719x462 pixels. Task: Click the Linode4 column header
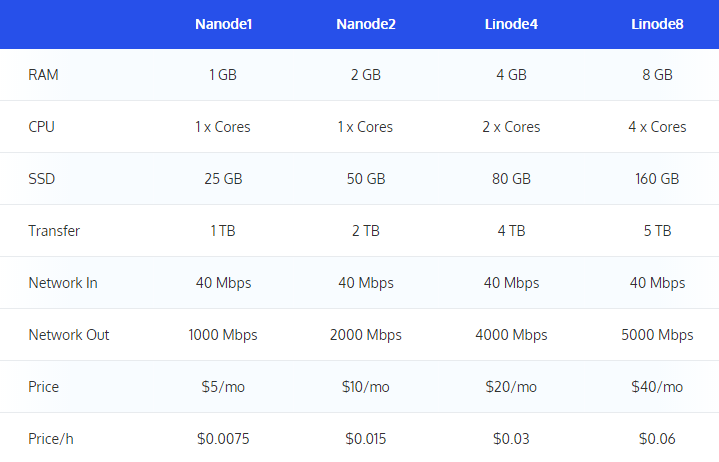pos(511,23)
